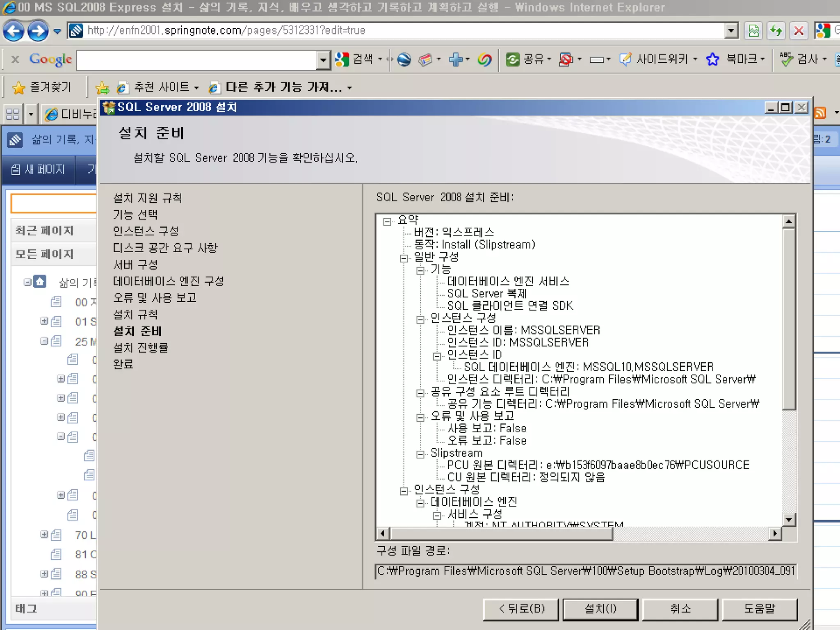
Task: Click the red X Stop loading icon
Action: tap(798, 31)
